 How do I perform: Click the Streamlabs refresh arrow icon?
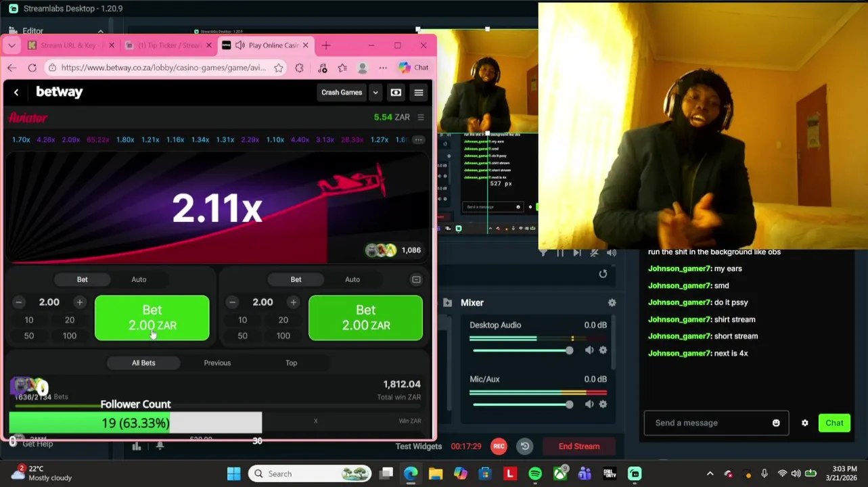[603, 274]
